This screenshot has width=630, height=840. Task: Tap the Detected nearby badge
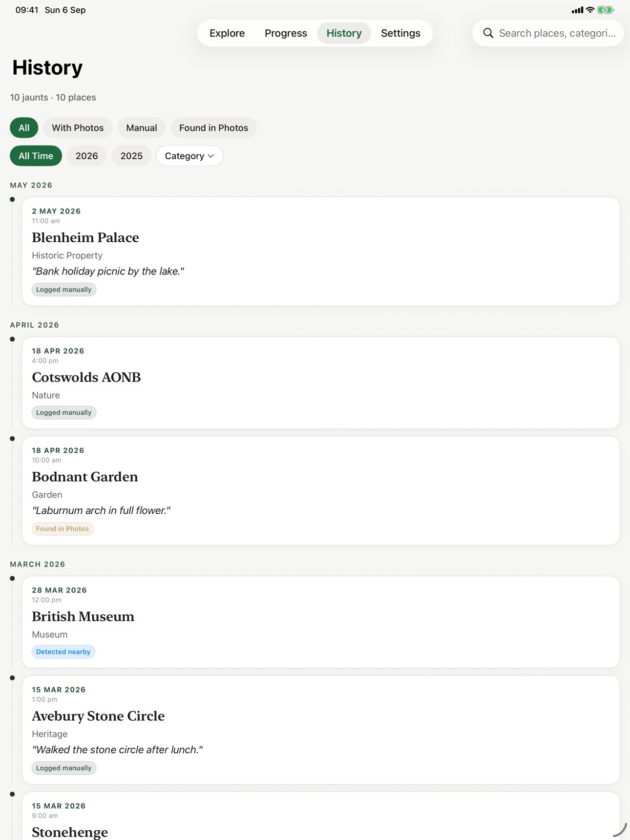pyautogui.click(x=63, y=652)
